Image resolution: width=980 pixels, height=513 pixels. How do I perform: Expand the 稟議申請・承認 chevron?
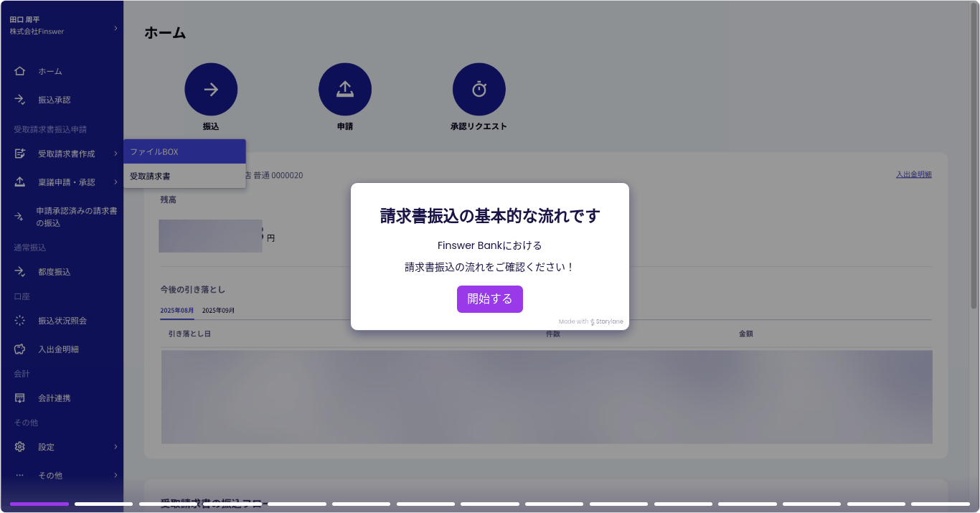(x=116, y=182)
